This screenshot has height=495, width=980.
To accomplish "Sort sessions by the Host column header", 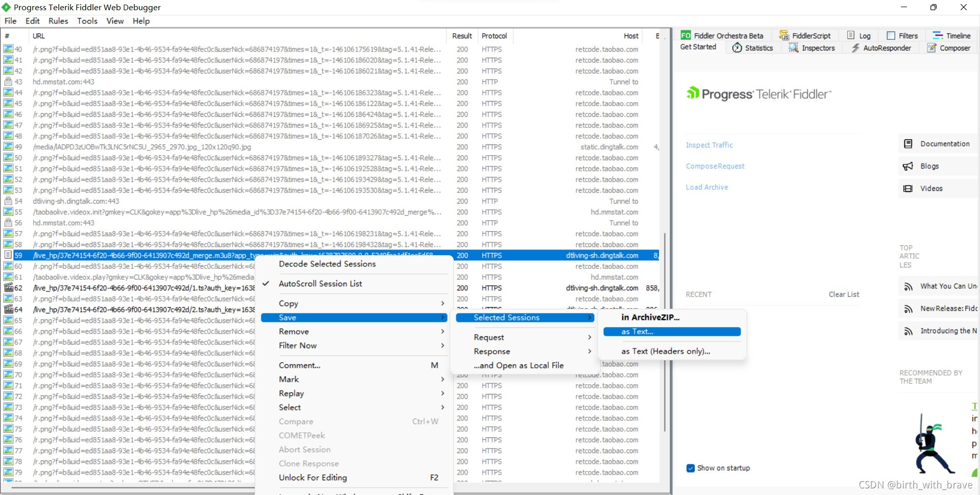I will [577, 36].
